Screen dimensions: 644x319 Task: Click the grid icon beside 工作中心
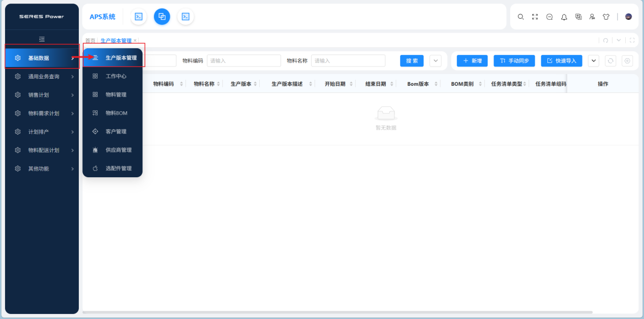pyautogui.click(x=95, y=76)
